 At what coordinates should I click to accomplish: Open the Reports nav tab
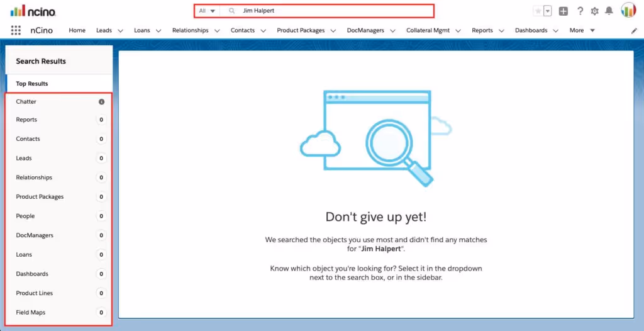pyautogui.click(x=482, y=30)
